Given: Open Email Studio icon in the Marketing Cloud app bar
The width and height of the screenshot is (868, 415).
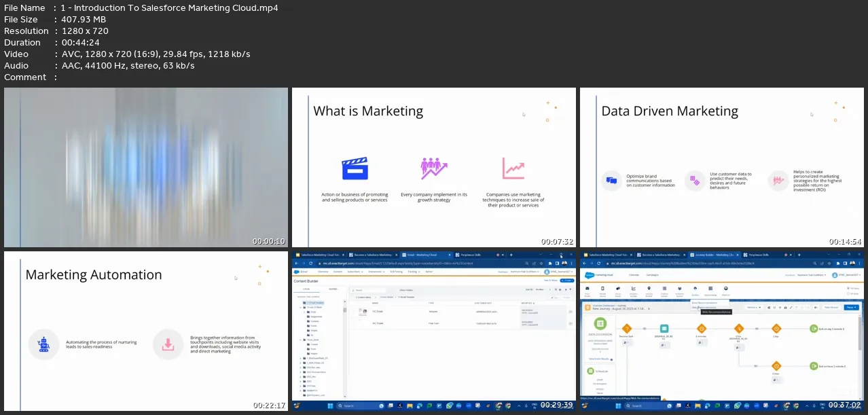Looking at the screenshot, I should 587,288.
